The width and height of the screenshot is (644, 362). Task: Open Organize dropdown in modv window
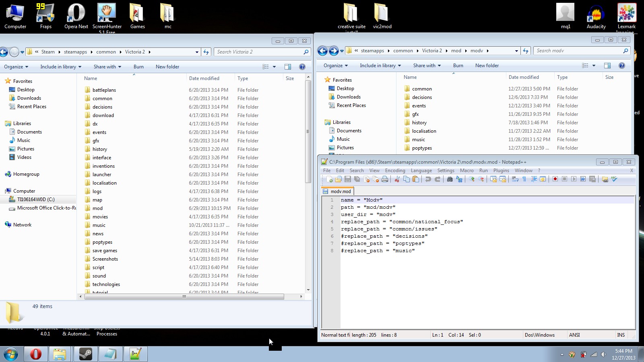tap(336, 66)
